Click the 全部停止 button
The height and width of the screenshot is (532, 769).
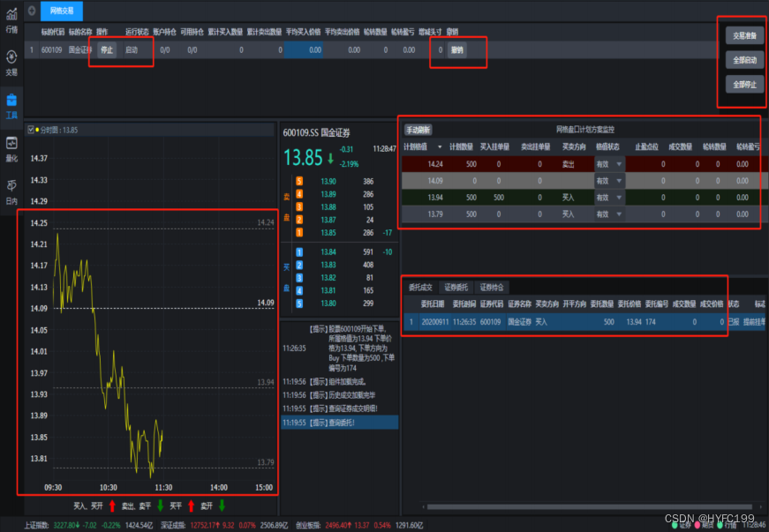point(744,85)
